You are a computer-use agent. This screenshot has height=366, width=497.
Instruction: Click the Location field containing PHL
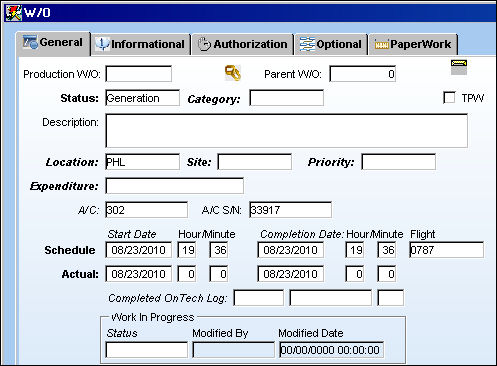[142, 162]
